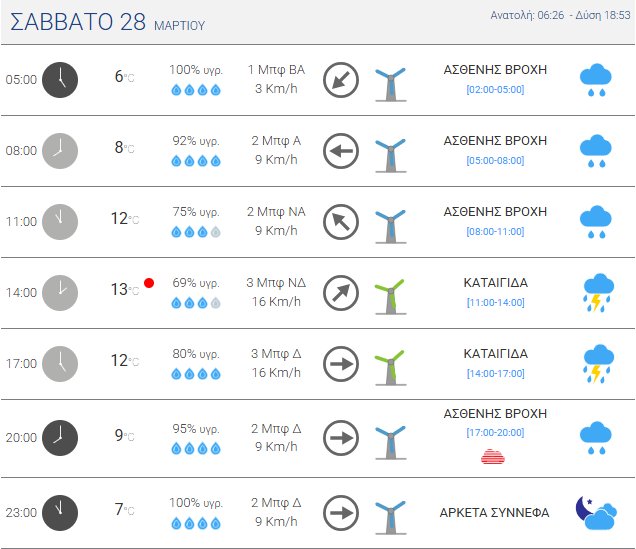Click the red max temperature dot at 14:00

[x=149, y=283]
